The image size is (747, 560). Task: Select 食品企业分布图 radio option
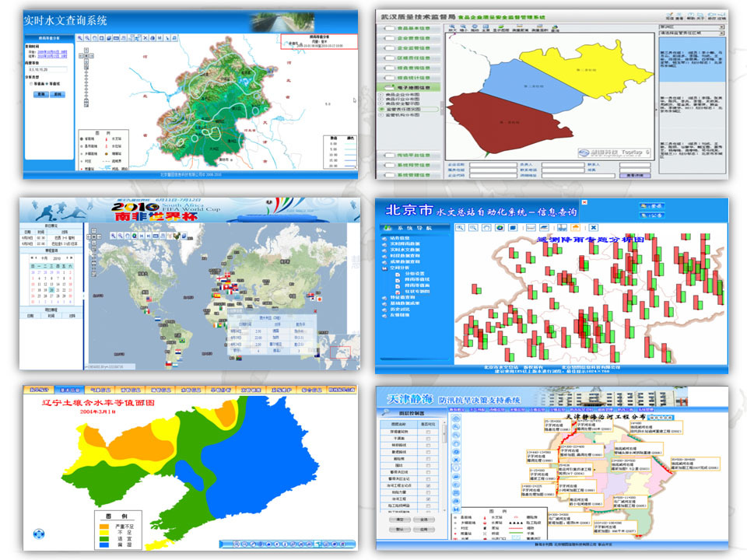(x=381, y=95)
